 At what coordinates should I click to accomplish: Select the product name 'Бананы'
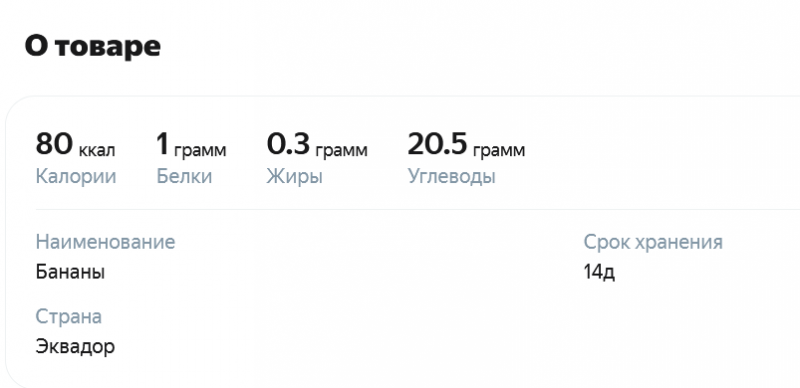70,272
